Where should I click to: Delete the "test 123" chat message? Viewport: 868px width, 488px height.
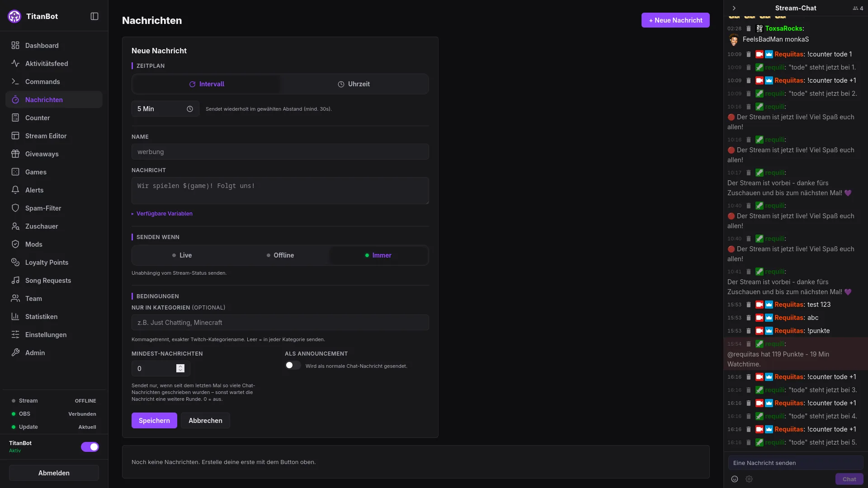(x=749, y=305)
